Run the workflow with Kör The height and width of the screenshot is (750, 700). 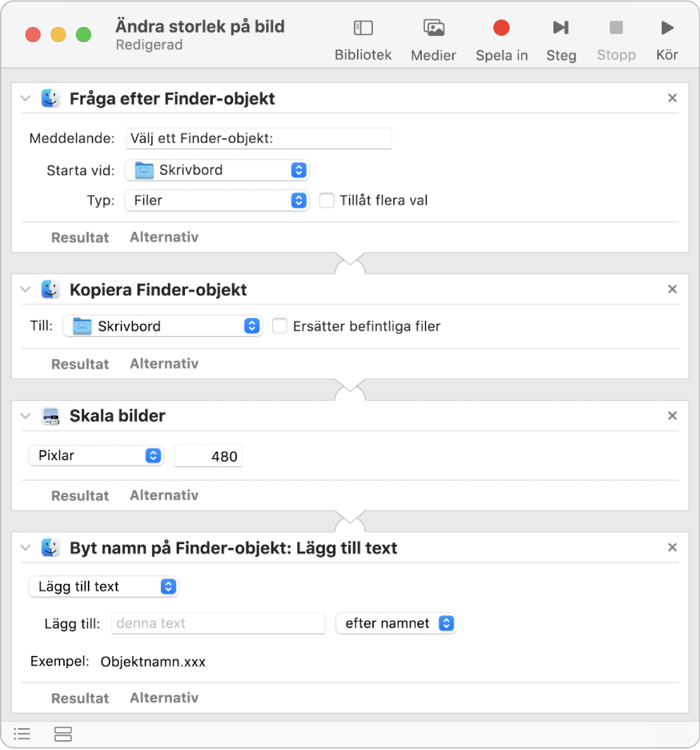click(667, 29)
